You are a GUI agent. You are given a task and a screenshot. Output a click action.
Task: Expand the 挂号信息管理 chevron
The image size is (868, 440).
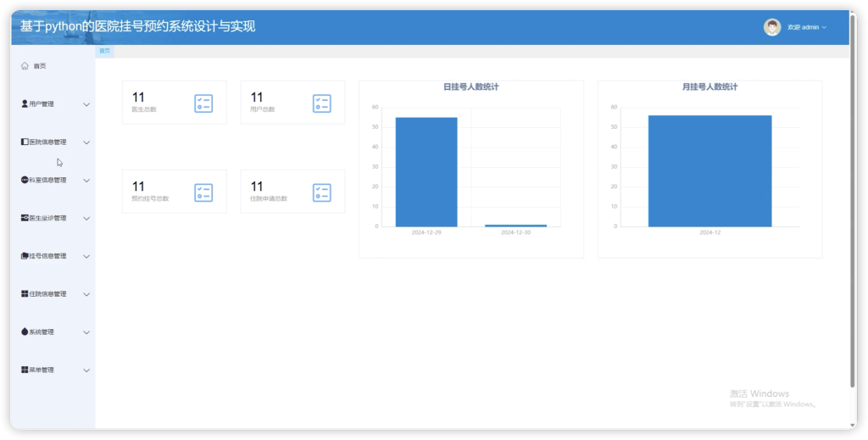tap(86, 256)
